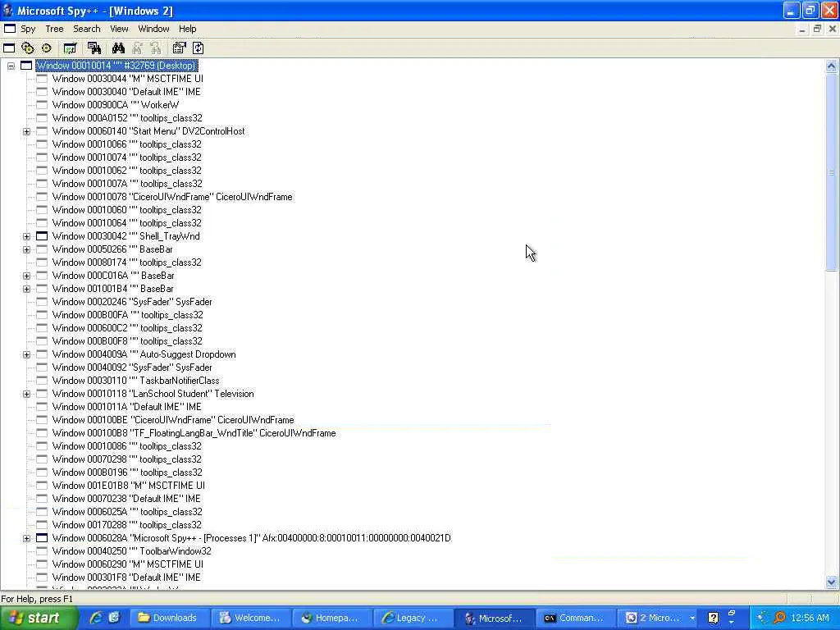Open the Properties toolbar icon
Image resolution: width=840 pixels, height=630 pixels.
(x=179, y=48)
